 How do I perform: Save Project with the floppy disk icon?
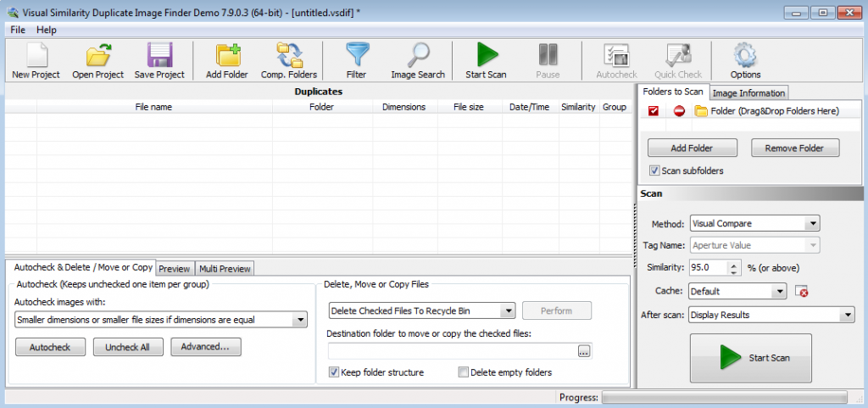(159, 61)
